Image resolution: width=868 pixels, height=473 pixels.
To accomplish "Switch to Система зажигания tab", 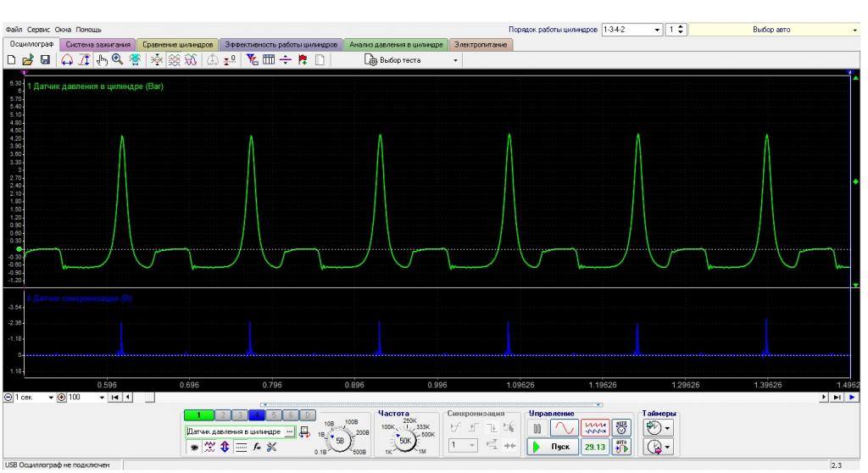I will tap(98, 44).
